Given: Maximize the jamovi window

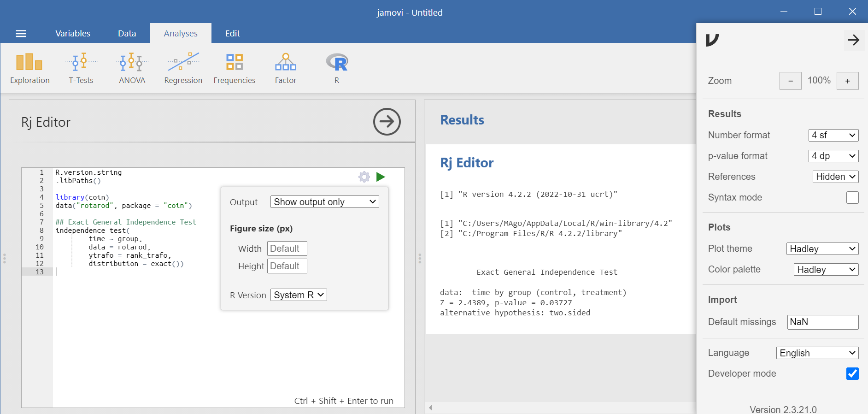Looking at the screenshot, I should [x=818, y=12].
